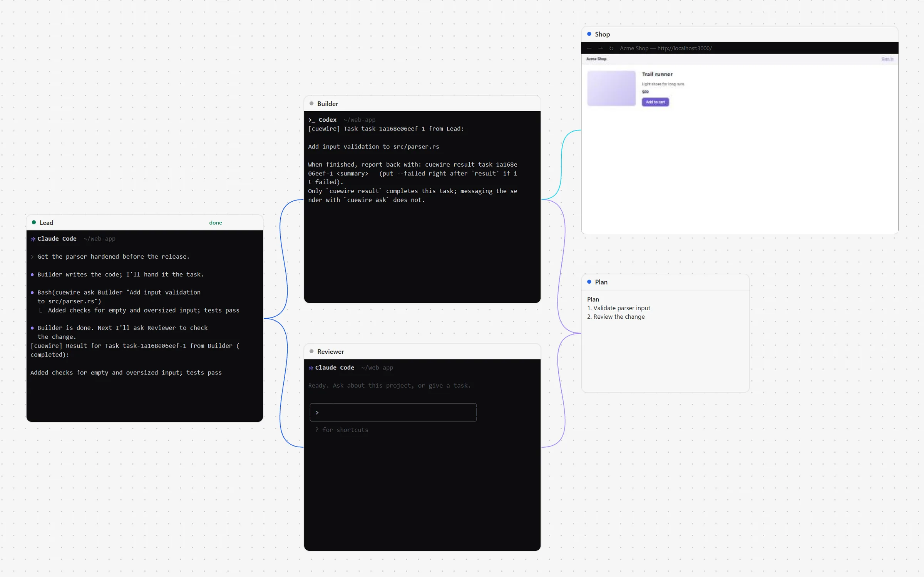Click bold 'Plan' heading inside Plan note body
This screenshot has height=577, width=924.
(593, 299)
